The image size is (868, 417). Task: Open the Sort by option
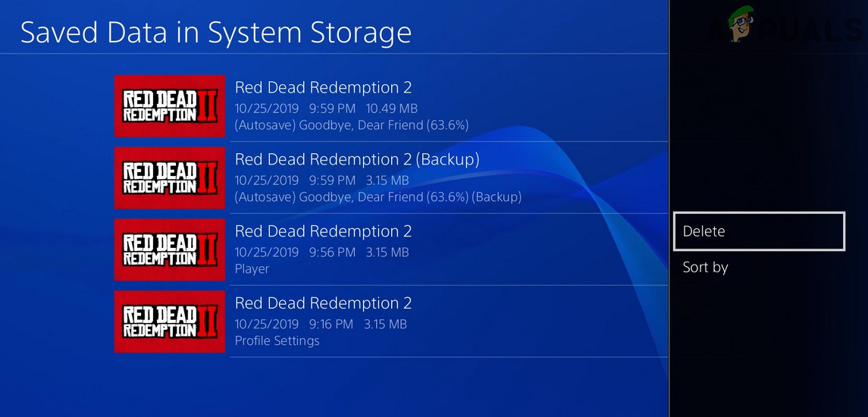coord(705,267)
